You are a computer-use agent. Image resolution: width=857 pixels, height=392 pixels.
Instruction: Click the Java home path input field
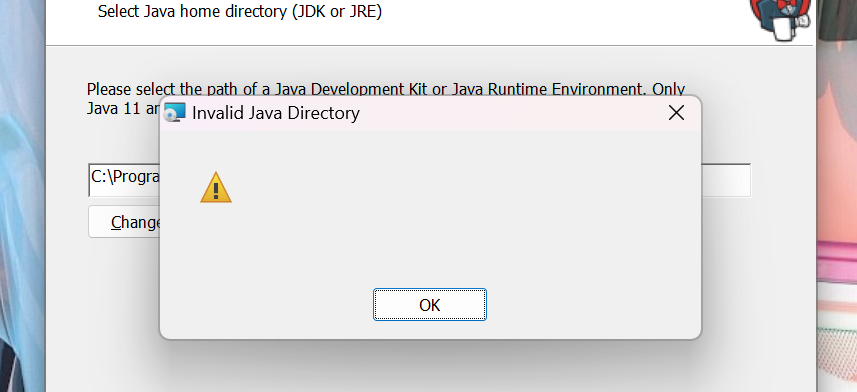pyautogui.click(x=419, y=180)
